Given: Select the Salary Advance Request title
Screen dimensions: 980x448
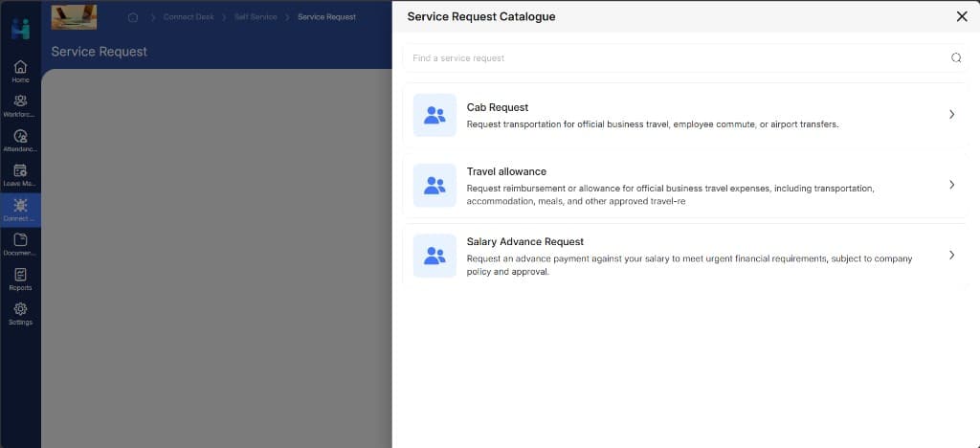Looking at the screenshot, I should click(x=525, y=242).
